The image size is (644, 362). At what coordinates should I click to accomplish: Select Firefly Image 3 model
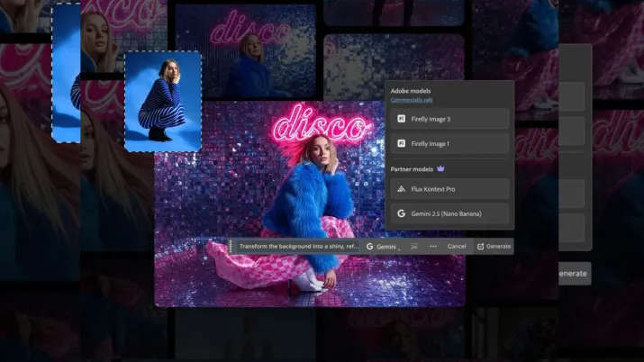(x=449, y=119)
